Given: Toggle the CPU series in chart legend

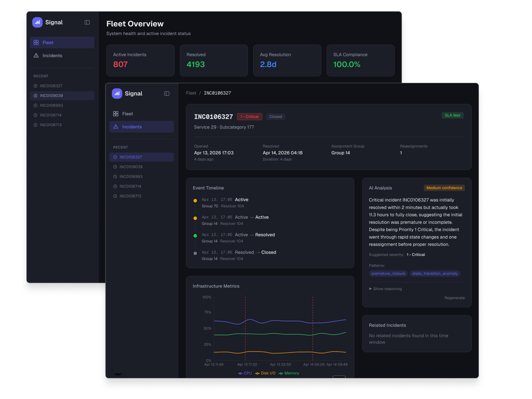Looking at the screenshot, I should coord(245,373).
